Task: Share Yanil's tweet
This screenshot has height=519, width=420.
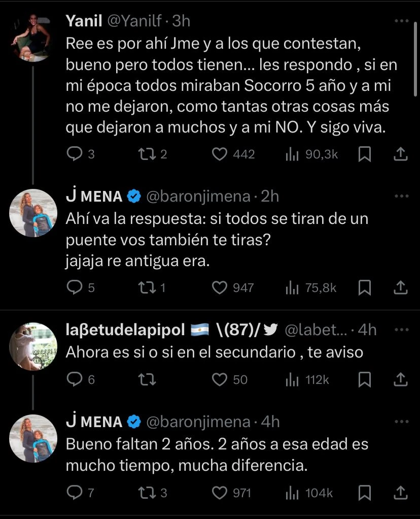Action: (x=401, y=154)
